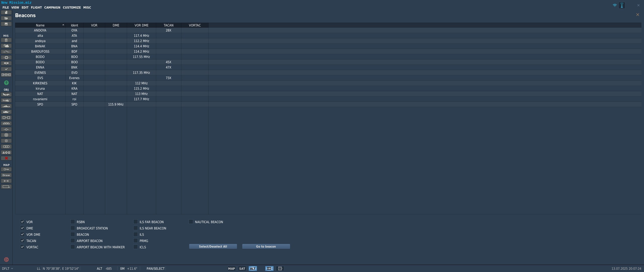
Task: Click the beacon tower icon top right
Action: [x=622, y=5]
